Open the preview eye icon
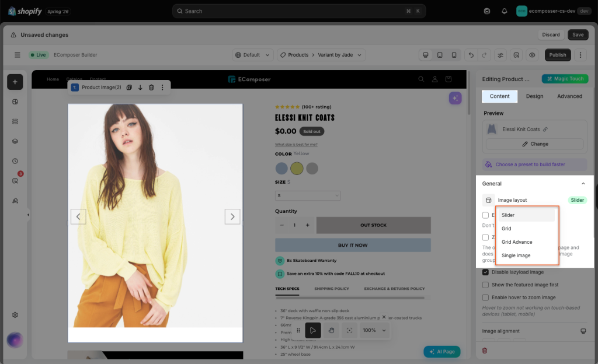Viewport: 598px width, 364px height. pos(532,55)
